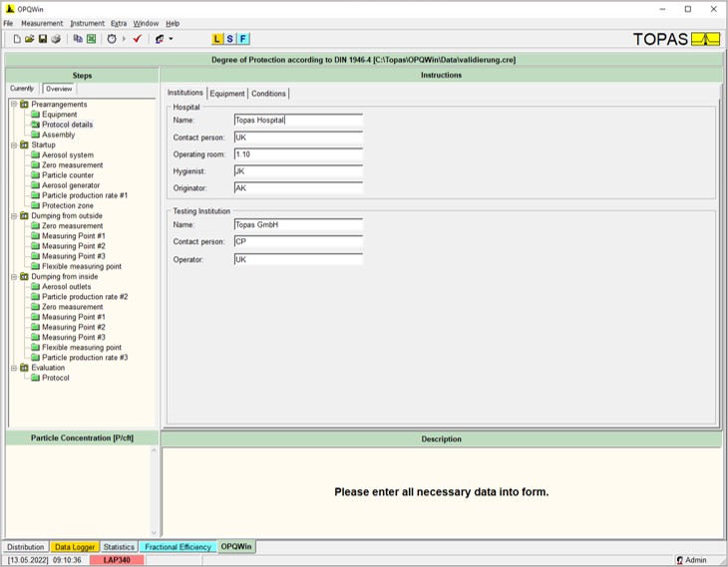
Task: Click the Hospital Name input field
Action: (x=298, y=120)
